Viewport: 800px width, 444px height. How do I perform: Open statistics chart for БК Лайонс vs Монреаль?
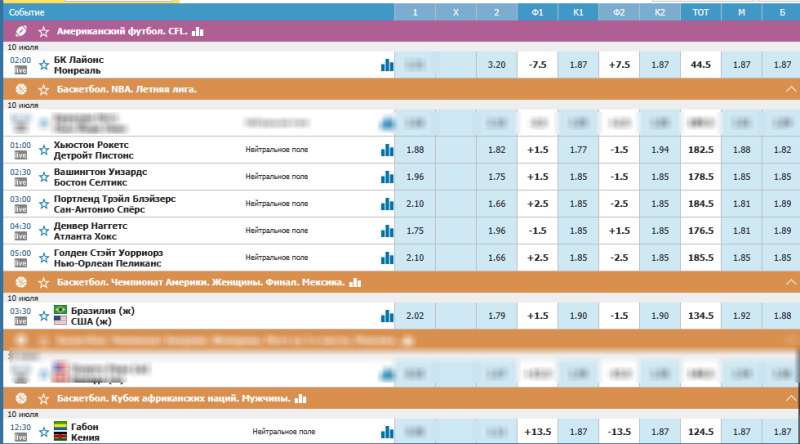click(386, 65)
